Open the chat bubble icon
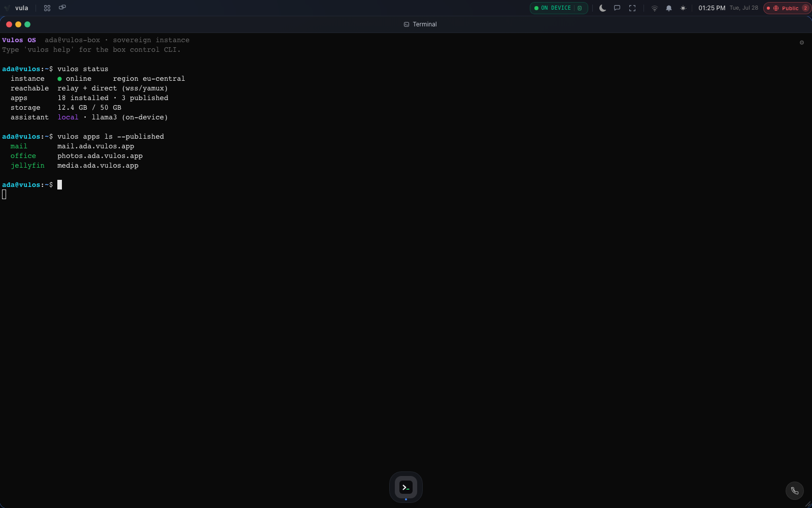The image size is (812, 508). [x=617, y=8]
